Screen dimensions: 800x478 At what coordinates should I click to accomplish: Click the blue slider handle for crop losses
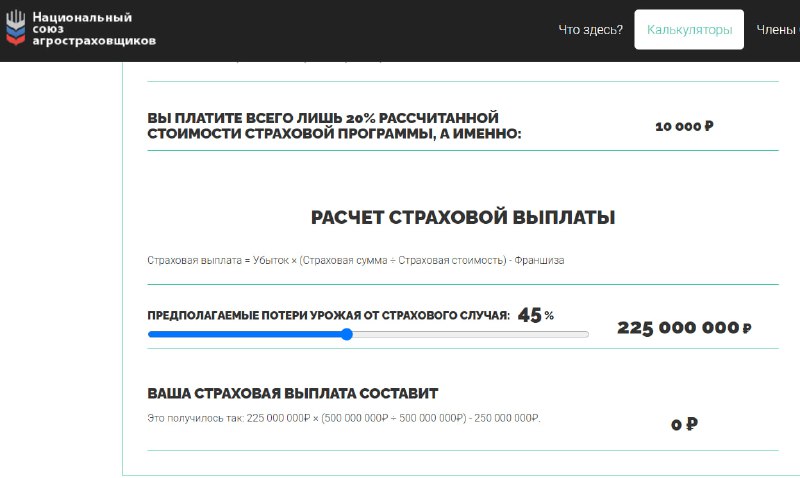pyautogui.click(x=347, y=335)
